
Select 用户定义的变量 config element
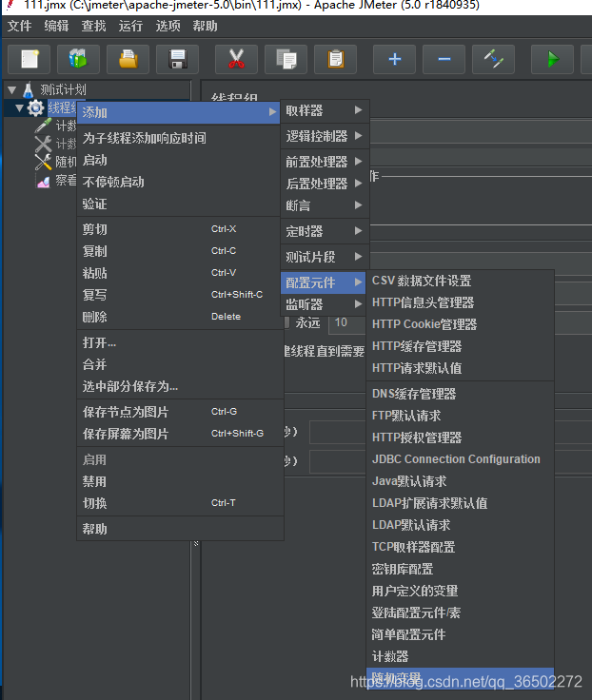(x=461, y=591)
